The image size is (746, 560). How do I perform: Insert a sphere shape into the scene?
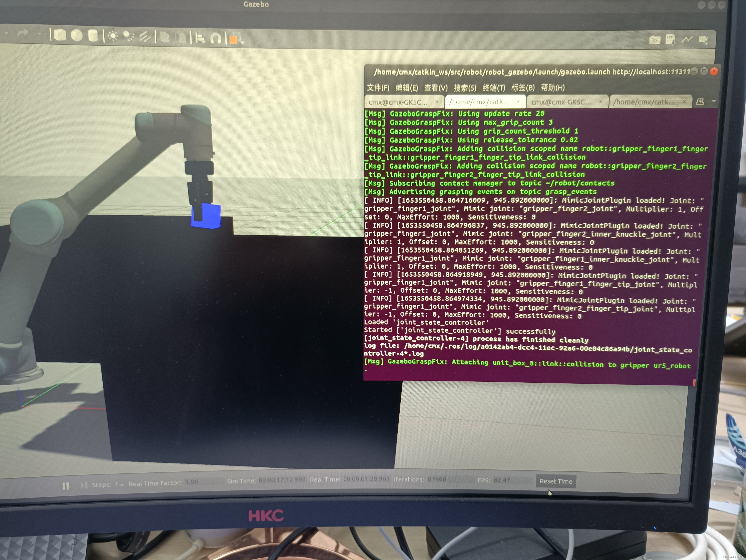(x=77, y=35)
